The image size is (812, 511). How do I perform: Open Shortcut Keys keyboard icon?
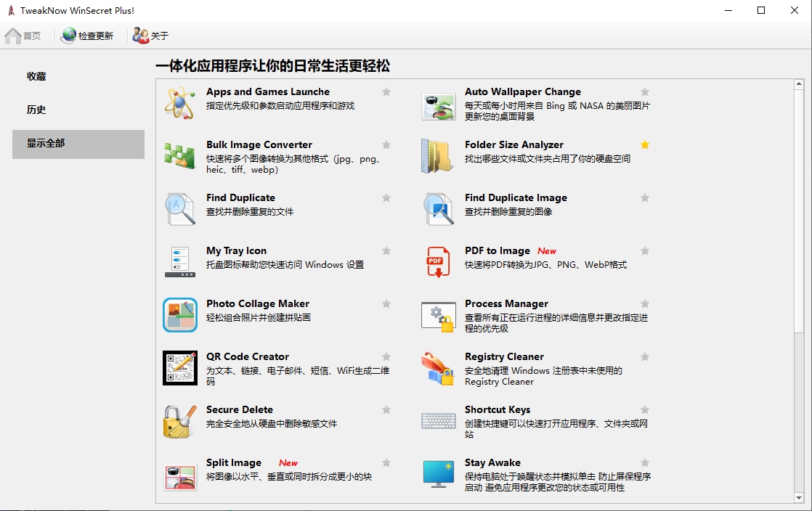point(438,421)
